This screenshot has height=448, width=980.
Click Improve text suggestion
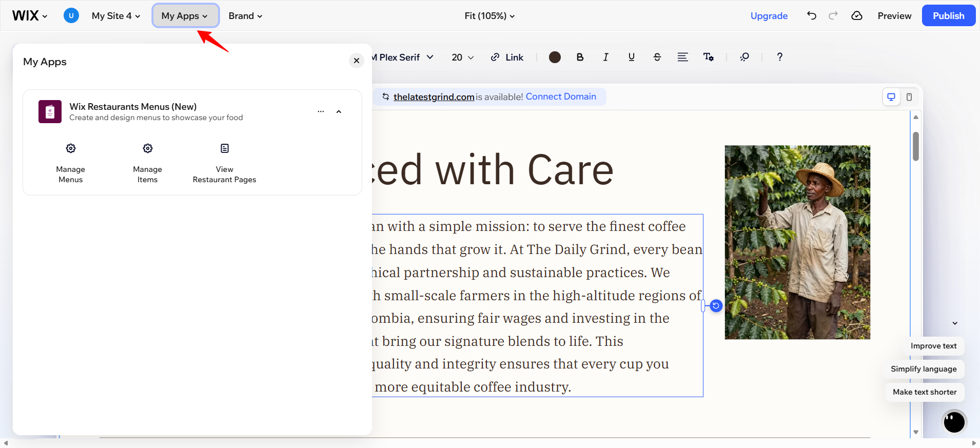pos(933,346)
